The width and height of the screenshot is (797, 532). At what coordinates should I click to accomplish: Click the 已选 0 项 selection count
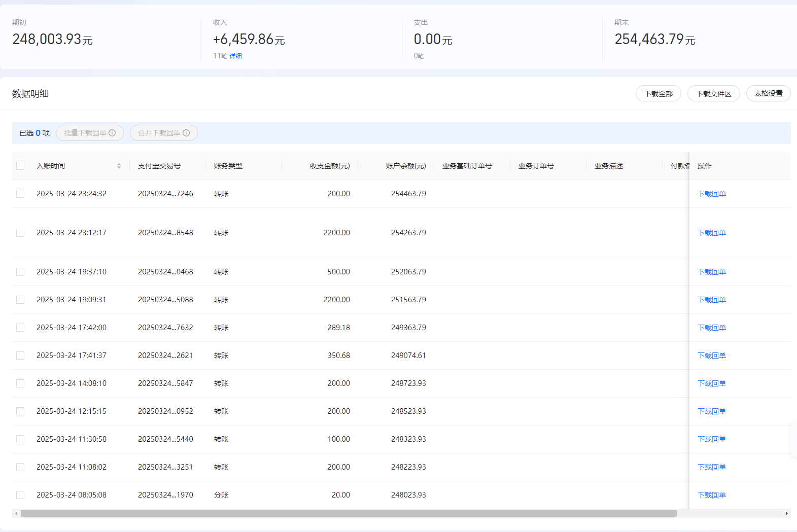(x=34, y=133)
